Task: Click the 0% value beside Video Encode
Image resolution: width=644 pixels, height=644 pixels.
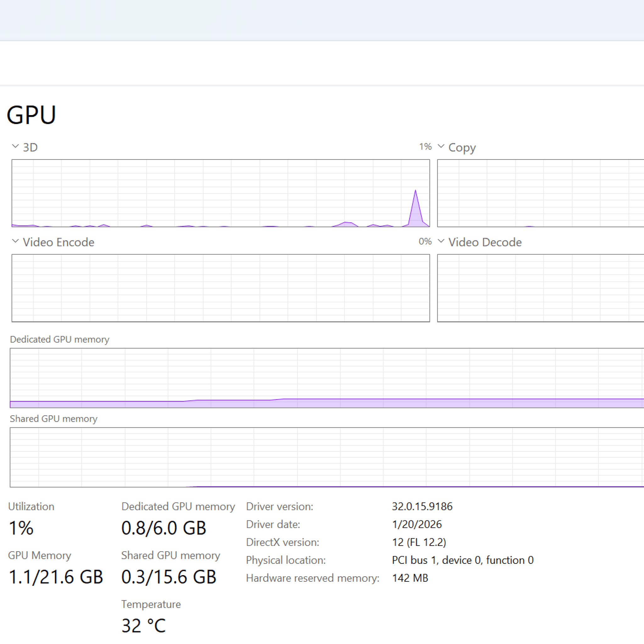Action: (425, 241)
